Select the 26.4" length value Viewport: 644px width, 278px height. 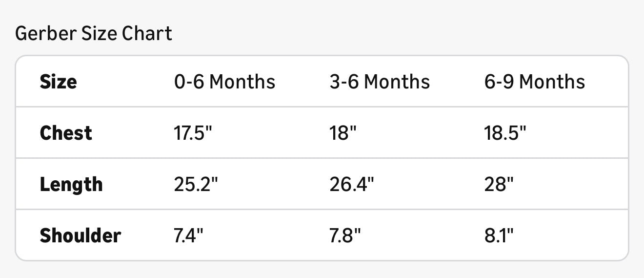click(352, 185)
